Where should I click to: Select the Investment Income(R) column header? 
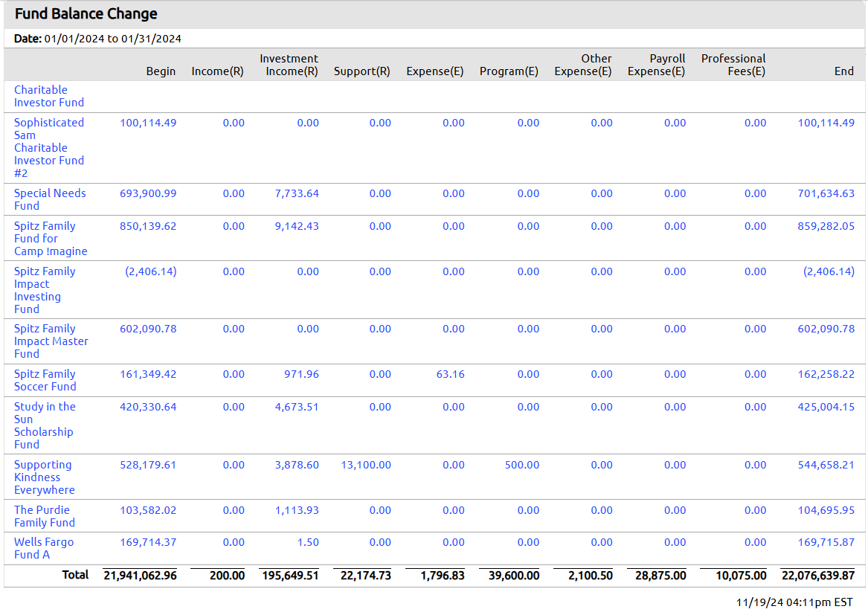(289, 65)
